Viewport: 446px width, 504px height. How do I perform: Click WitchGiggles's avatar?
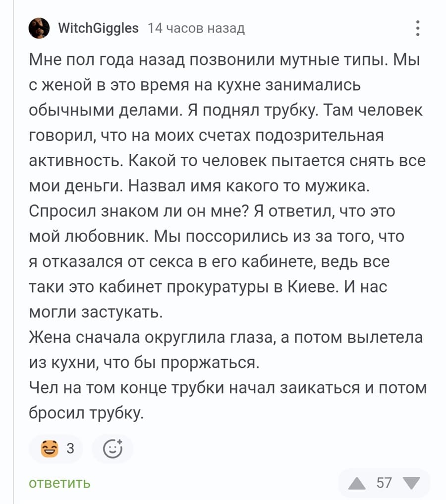coord(39,28)
